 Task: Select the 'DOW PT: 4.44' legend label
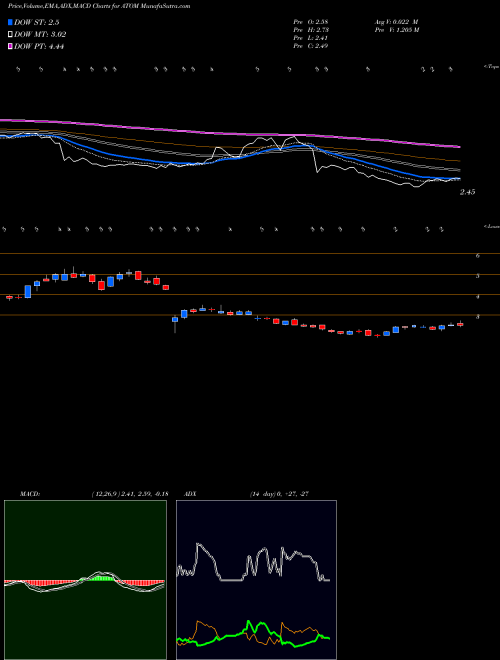tap(39, 47)
